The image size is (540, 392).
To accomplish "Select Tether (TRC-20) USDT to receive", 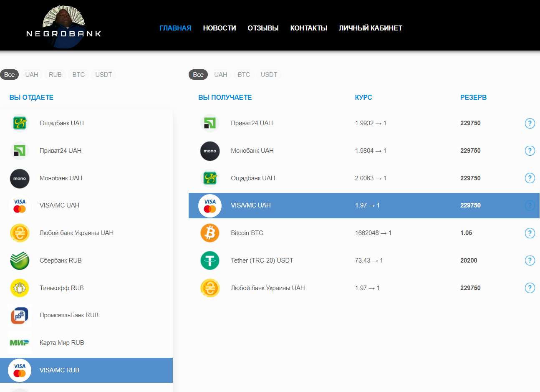I will pyautogui.click(x=364, y=260).
